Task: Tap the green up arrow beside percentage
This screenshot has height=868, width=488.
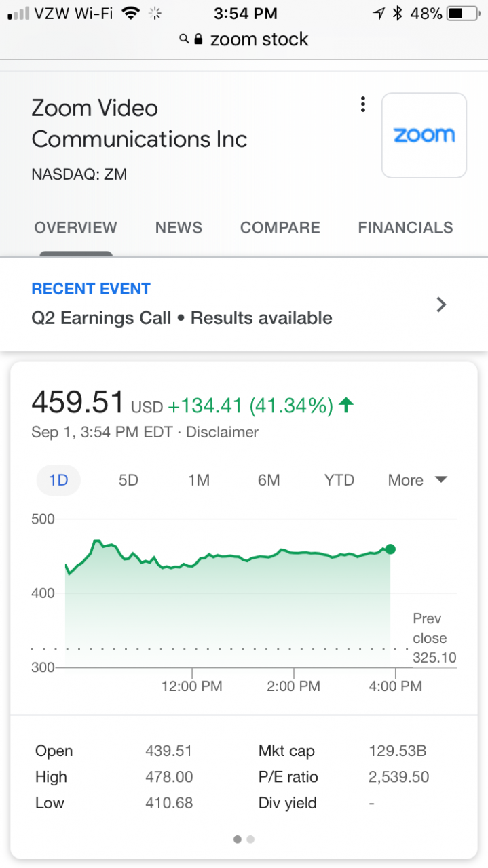Action: point(346,406)
